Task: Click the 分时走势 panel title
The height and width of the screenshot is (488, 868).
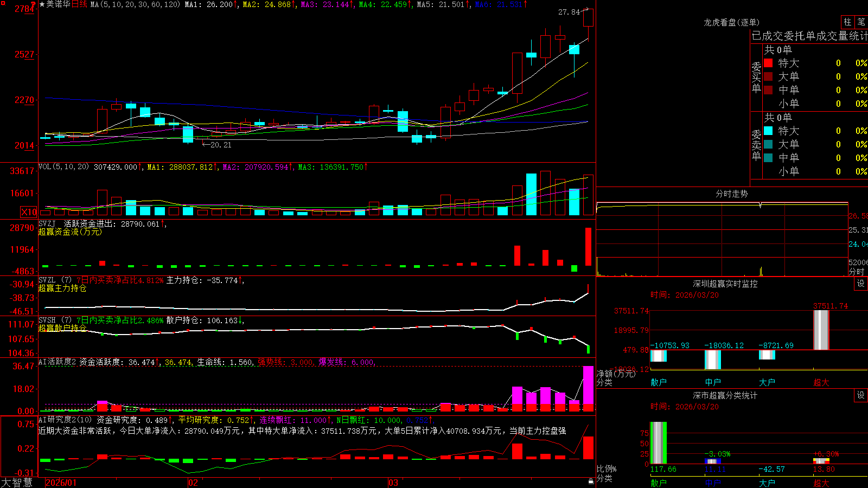Action: click(731, 194)
